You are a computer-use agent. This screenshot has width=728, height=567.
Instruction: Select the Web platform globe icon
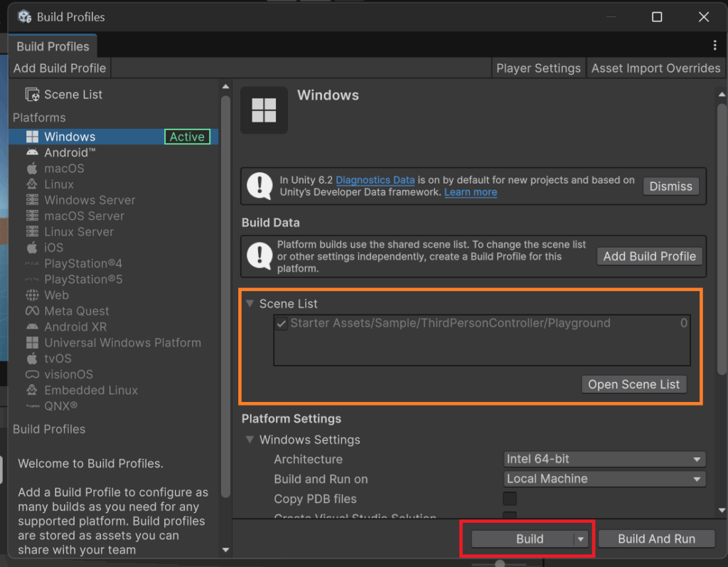(32, 295)
